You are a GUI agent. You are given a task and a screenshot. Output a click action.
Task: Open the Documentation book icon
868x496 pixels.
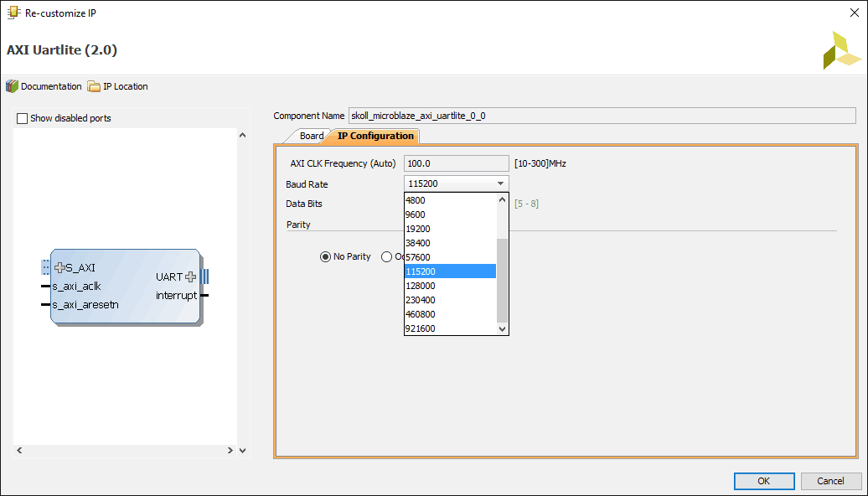[x=12, y=86]
